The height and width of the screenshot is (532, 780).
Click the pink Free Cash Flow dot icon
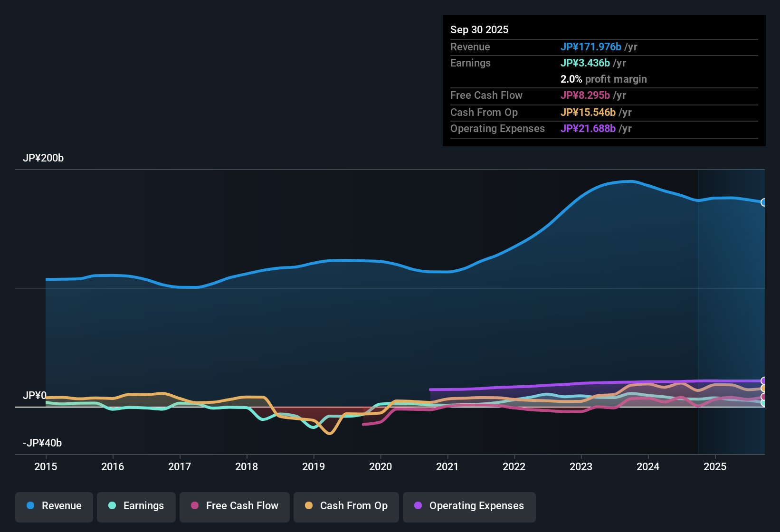[195, 506]
